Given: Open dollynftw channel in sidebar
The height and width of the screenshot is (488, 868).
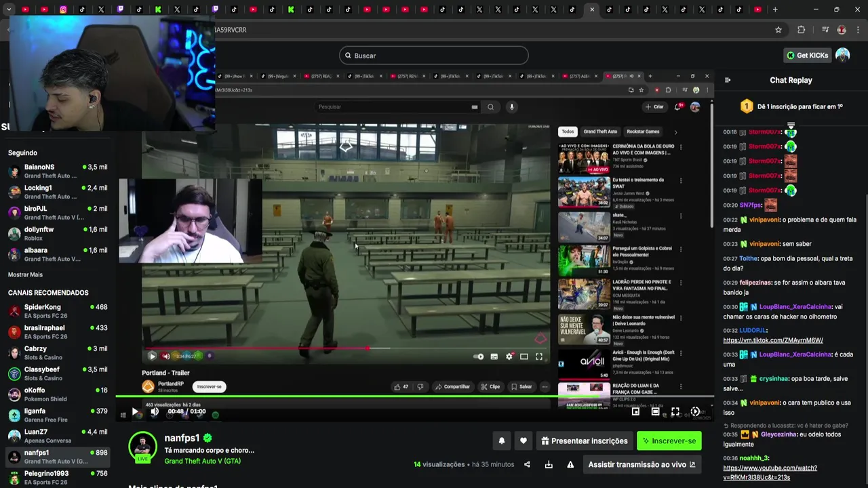Looking at the screenshot, I should (58, 233).
